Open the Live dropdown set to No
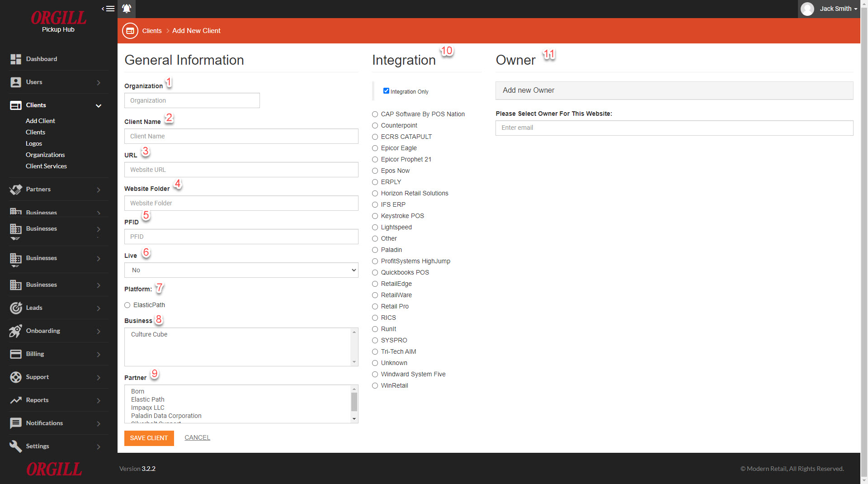This screenshot has height=484, width=868. click(241, 270)
